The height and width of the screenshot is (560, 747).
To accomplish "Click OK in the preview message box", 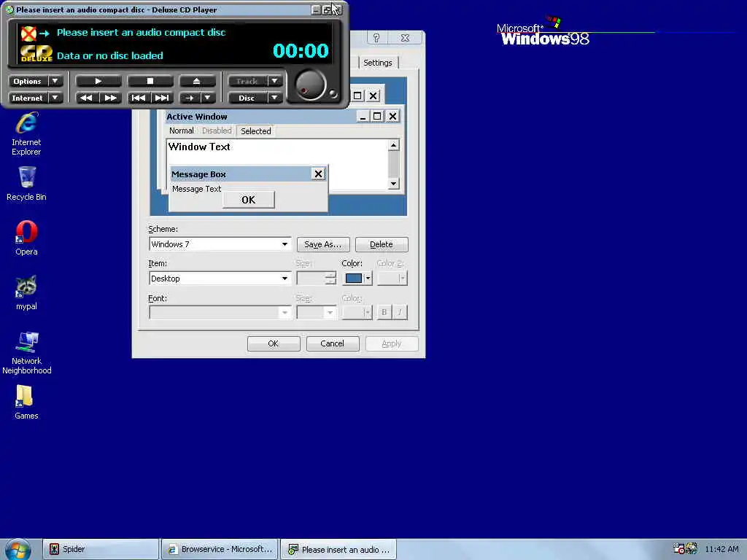I will click(x=248, y=200).
